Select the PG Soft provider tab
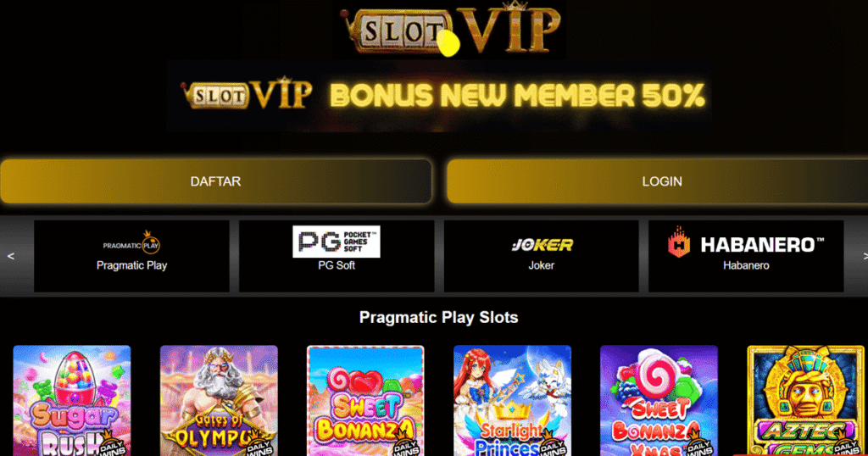Screen dimensions: 868x456 [337, 256]
